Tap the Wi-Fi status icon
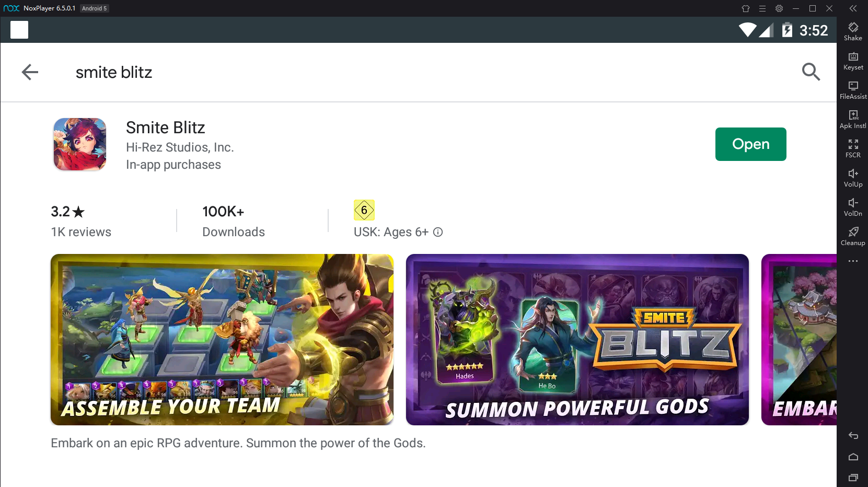This screenshot has height=487, width=868. tap(748, 30)
